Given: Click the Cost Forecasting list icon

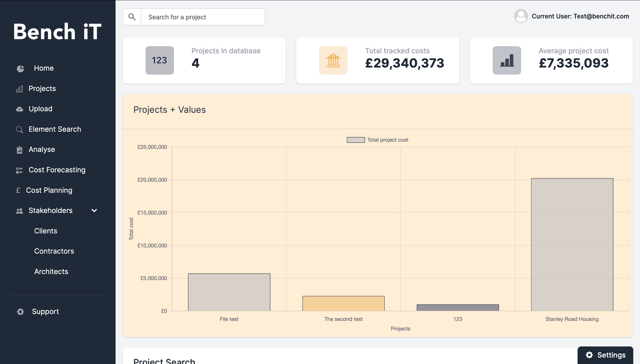Looking at the screenshot, I should [x=19, y=170].
